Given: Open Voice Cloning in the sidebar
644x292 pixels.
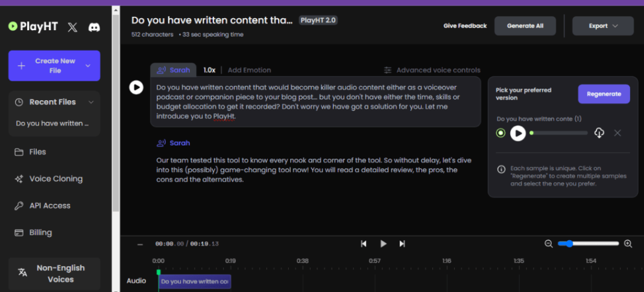Looking at the screenshot, I should [48, 179].
